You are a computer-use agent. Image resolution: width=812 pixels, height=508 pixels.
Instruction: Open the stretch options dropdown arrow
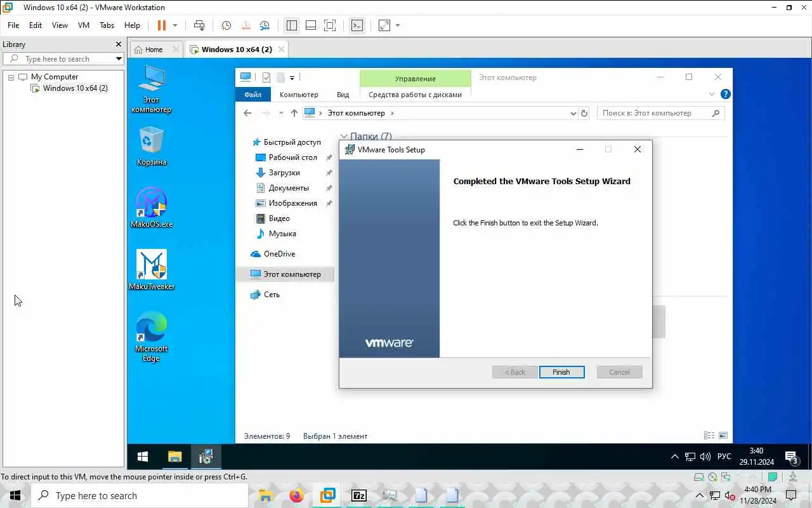[x=398, y=25]
